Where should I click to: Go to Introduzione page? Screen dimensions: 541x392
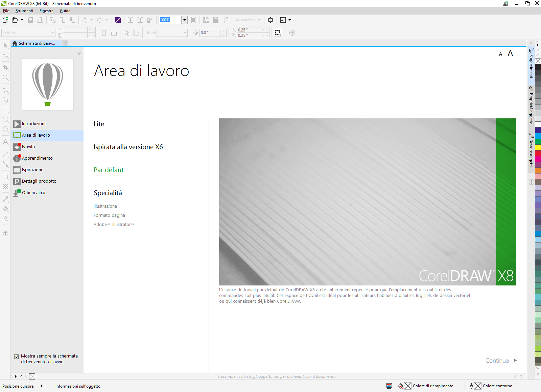[47, 124]
